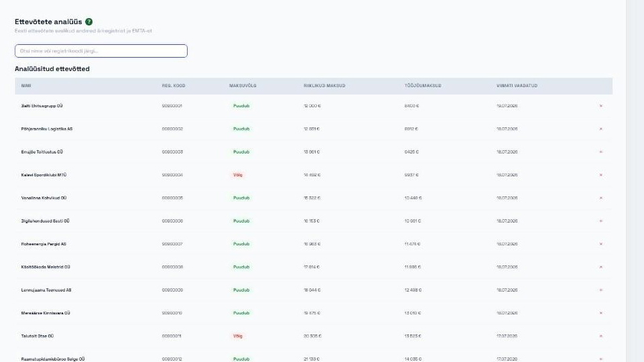Open the Lennujaama Teenused AS company row
This screenshot has height=362, width=644.
(314, 290)
